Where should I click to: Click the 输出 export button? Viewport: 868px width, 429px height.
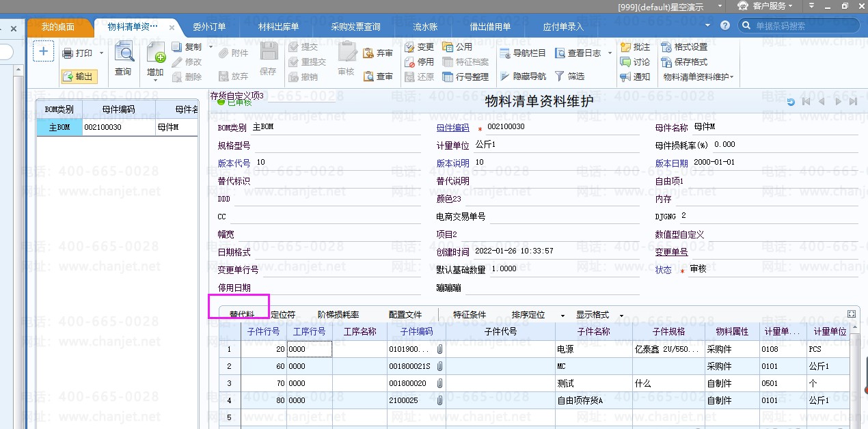pyautogui.click(x=79, y=77)
